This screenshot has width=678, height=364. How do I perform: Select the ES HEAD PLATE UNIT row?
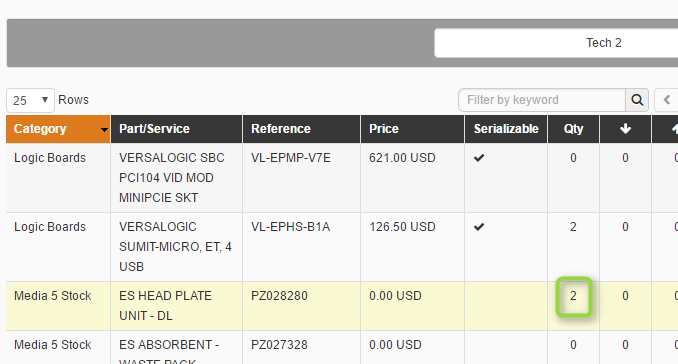342,306
